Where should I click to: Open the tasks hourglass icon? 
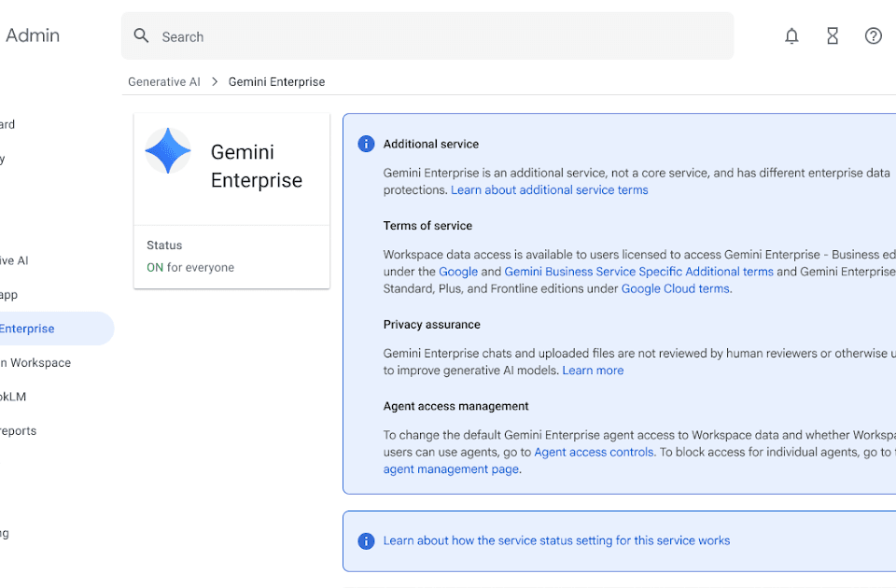click(833, 36)
